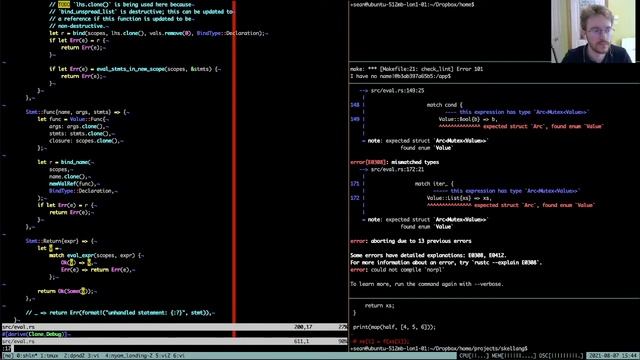This screenshot has height=360, width=640.
Task: Click 'make: *** [Makefile:21: check_lint] Error 101'
Action: tap(416, 69)
